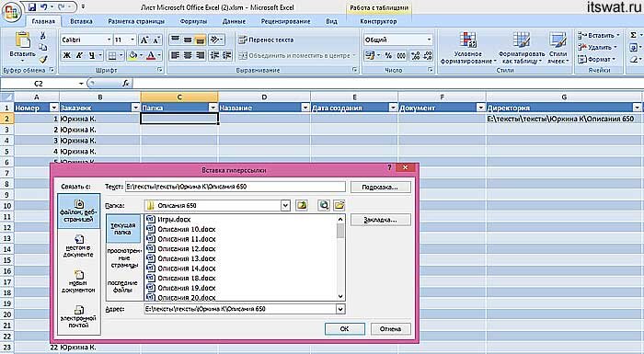Open Условное форматирование menu
Viewport: 644px width, 354px height.
pos(467,49)
